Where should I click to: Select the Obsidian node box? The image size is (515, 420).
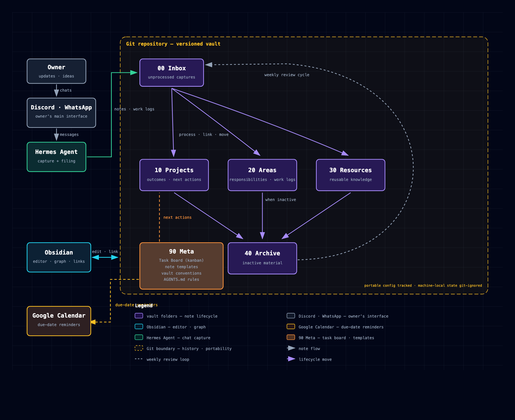[59, 257]
